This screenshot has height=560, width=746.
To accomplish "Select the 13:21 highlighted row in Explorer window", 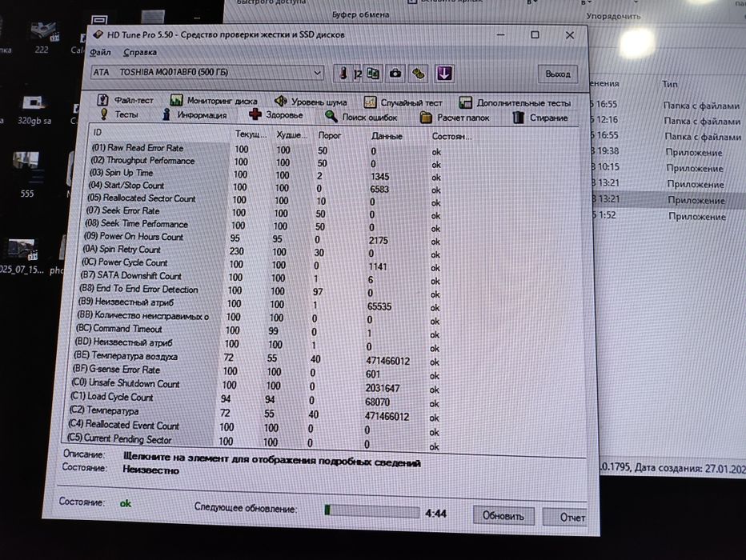I will pos(668,200).
